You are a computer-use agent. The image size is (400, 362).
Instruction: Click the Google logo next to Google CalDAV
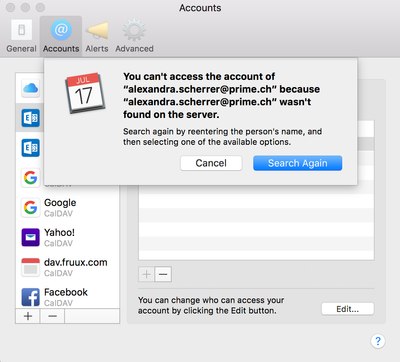coord(30,207)
